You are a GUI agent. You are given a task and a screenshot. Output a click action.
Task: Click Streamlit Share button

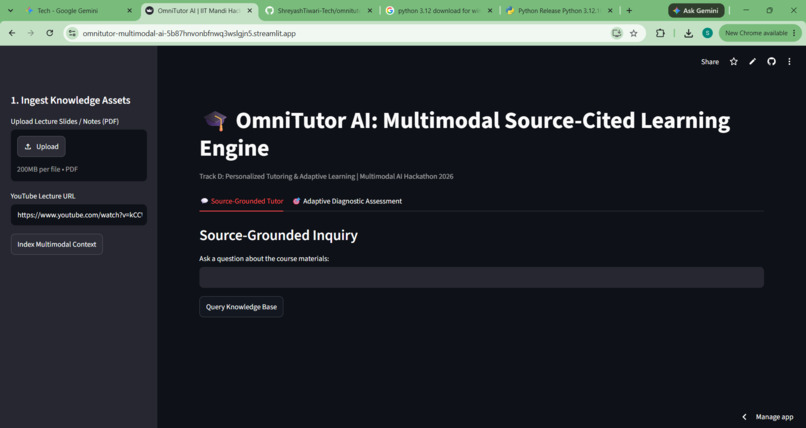(x=710, y=62)
